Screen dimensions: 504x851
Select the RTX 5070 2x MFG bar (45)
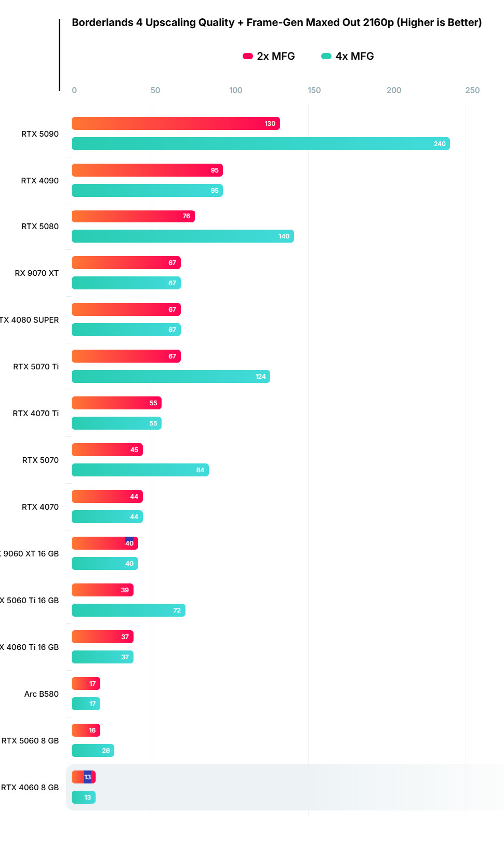click(107, 450)
